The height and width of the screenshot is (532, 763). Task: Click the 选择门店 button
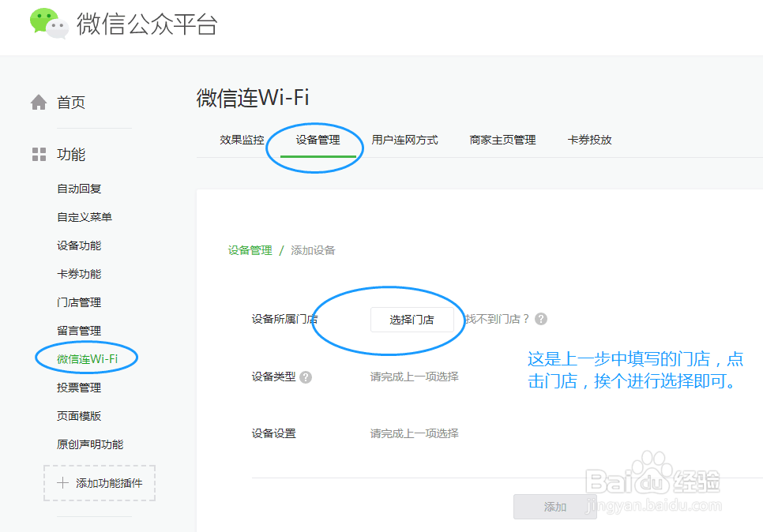pos(412,320)
